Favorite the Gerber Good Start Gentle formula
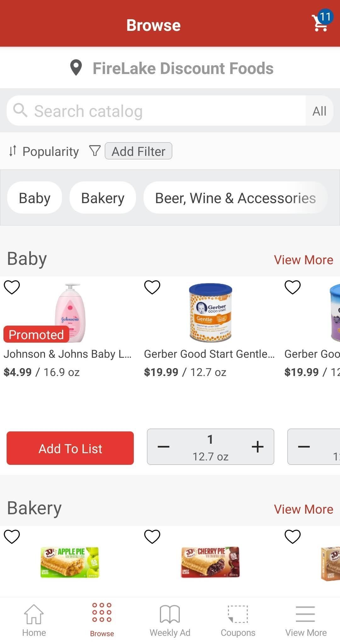The width and height of the screenshot is (340, 644). click(x=152, y=287)
